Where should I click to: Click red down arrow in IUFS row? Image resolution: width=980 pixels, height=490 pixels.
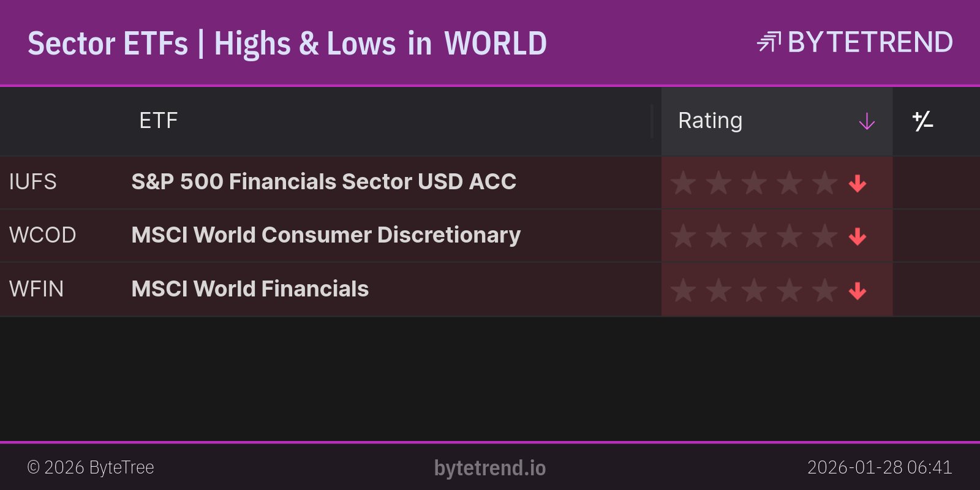pyautogui.click(x=858, y=183)
